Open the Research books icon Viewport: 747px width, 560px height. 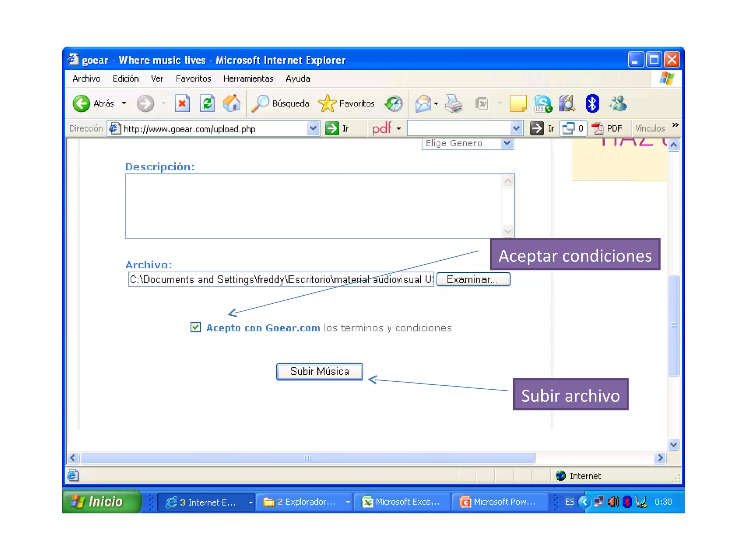tap(567, 104)
